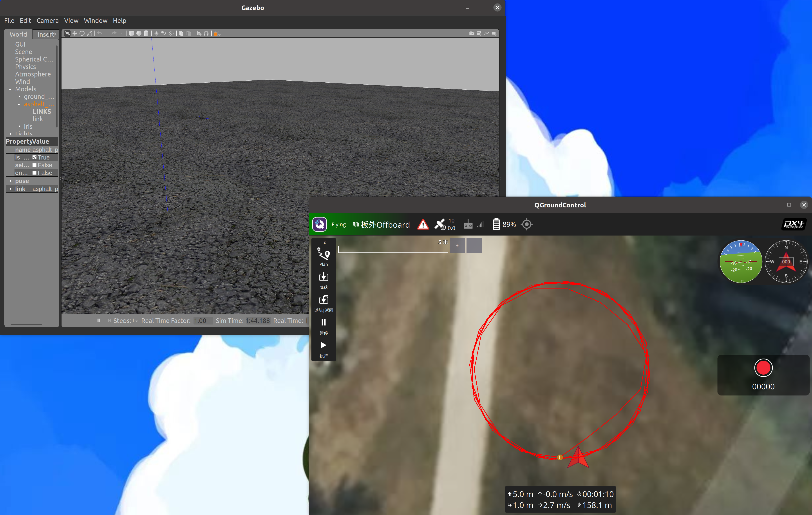Click the crosshair gimbal target icon
Screen dimensions: 812x515
[527, 225]
